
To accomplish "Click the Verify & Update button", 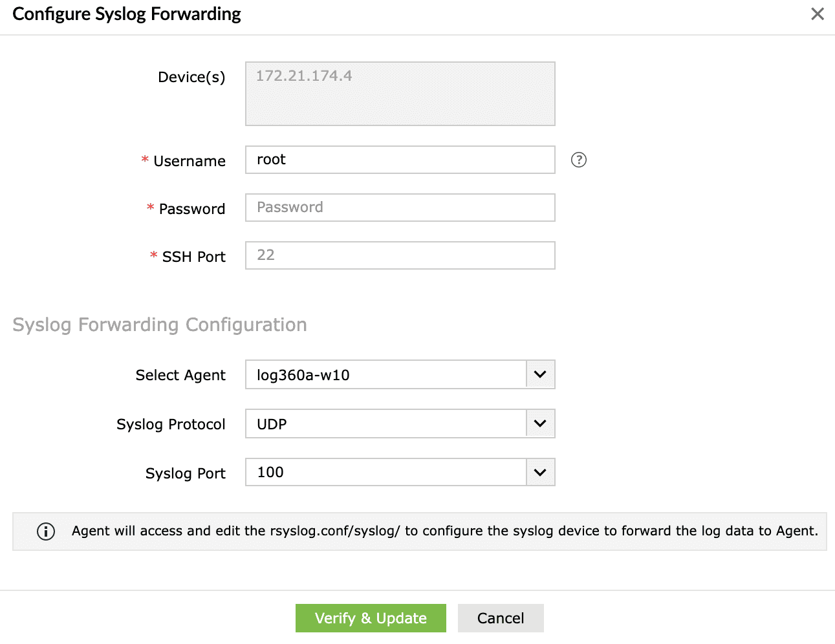I will (x=371, y=618).
